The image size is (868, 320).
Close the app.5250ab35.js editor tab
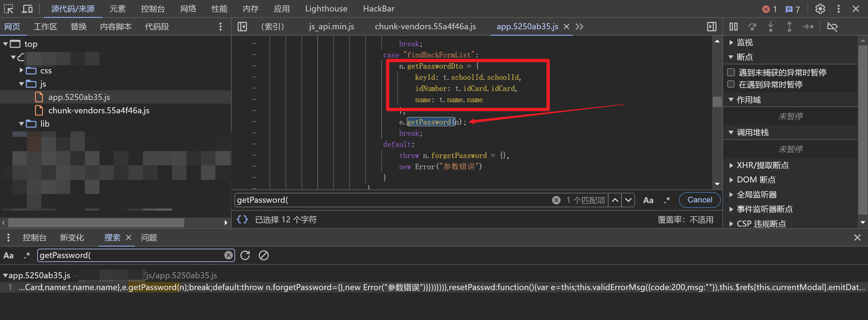tap(566, 27)
